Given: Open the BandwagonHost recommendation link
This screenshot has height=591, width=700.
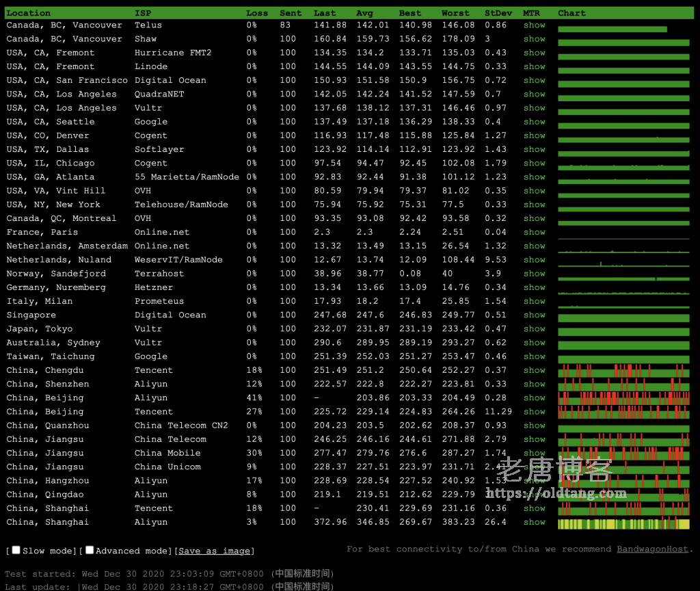Looking at the screenshot, I should click(x=652, y=549).
